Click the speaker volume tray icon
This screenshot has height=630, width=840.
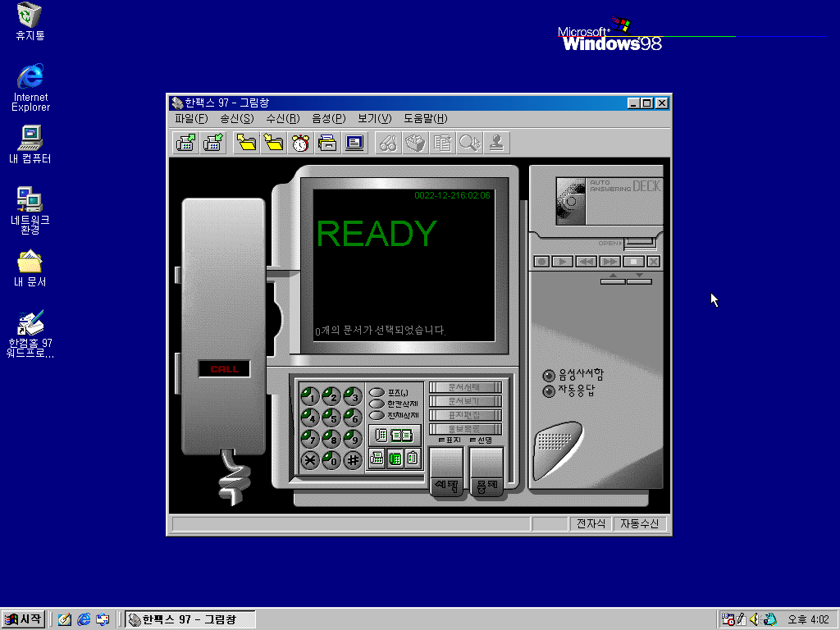[755, 619]
